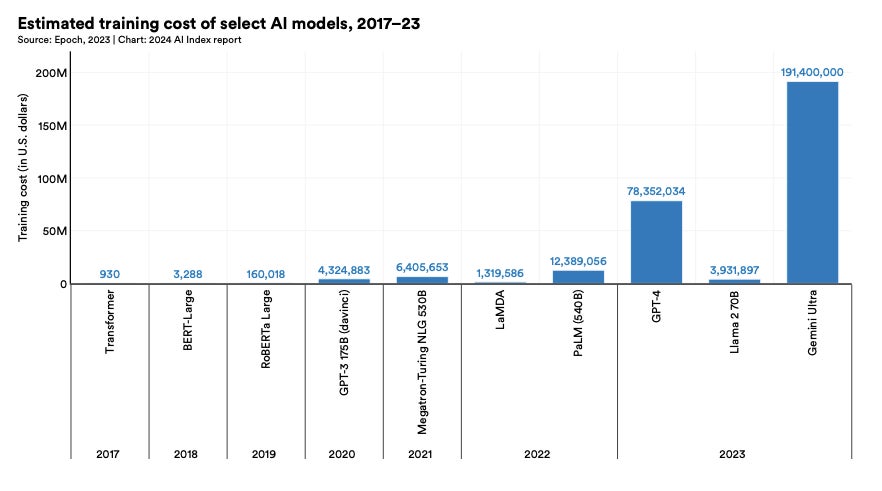Image resolution: width=882 pixels, height=491 pixels.
Task: Click the 191,400,000 value label
Action: (812, 72)
